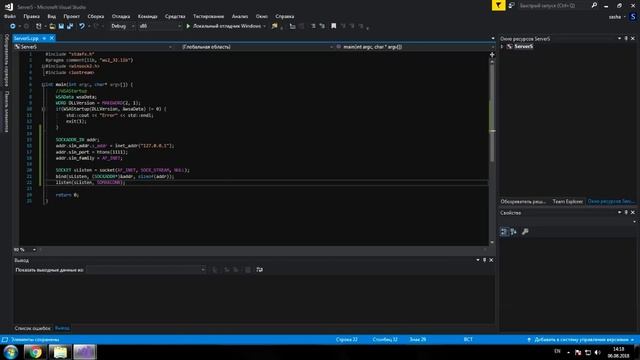Click the bookmark toolbar icon
Image resolution: width=640 pixels, height=360 pixels.
click(x=333, y=26)
